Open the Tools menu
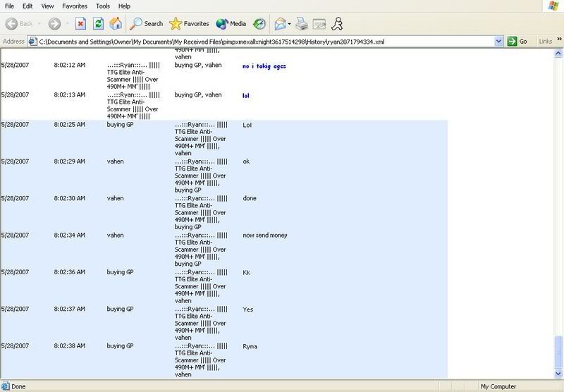This screenshot has width=564, height=392. click(x=104, y=6)
